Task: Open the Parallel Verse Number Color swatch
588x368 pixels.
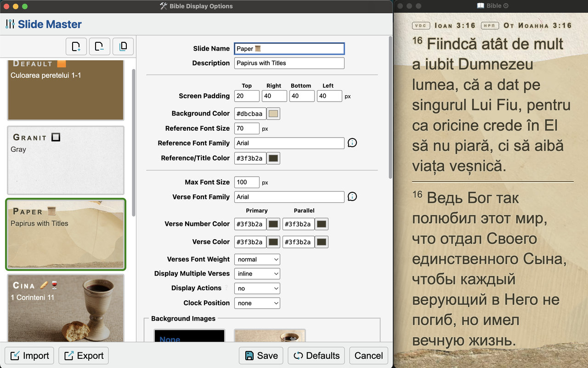Action: (x=322, y=224)
